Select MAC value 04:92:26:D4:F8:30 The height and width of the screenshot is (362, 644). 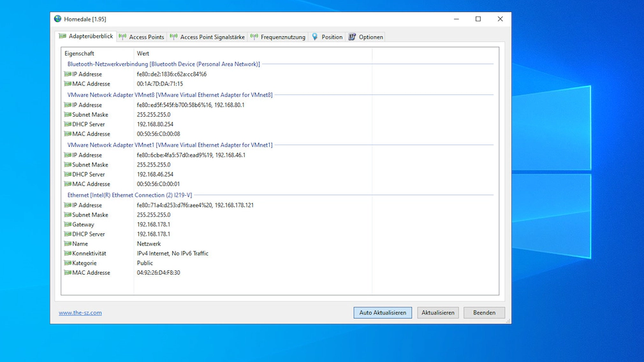point(158,273)
